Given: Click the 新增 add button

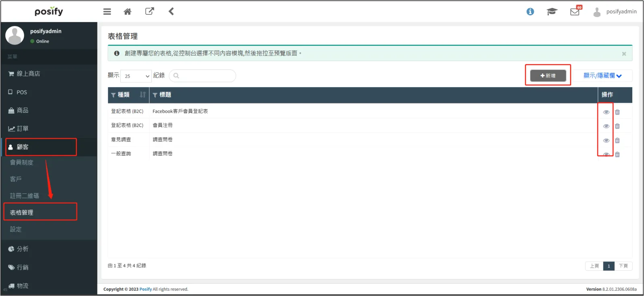Looking at the screenshot, I should tap(548, 76).
